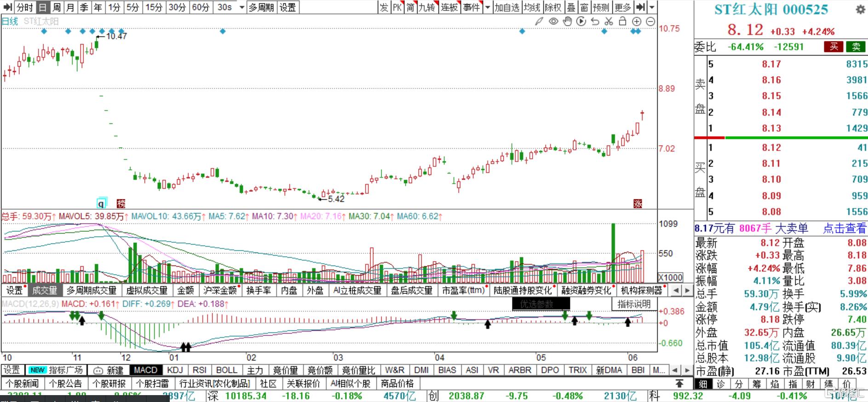Viewport: 868px width, 402px height.
Task: Open the 30s period dropdown arrow
Action: point(242,7)
